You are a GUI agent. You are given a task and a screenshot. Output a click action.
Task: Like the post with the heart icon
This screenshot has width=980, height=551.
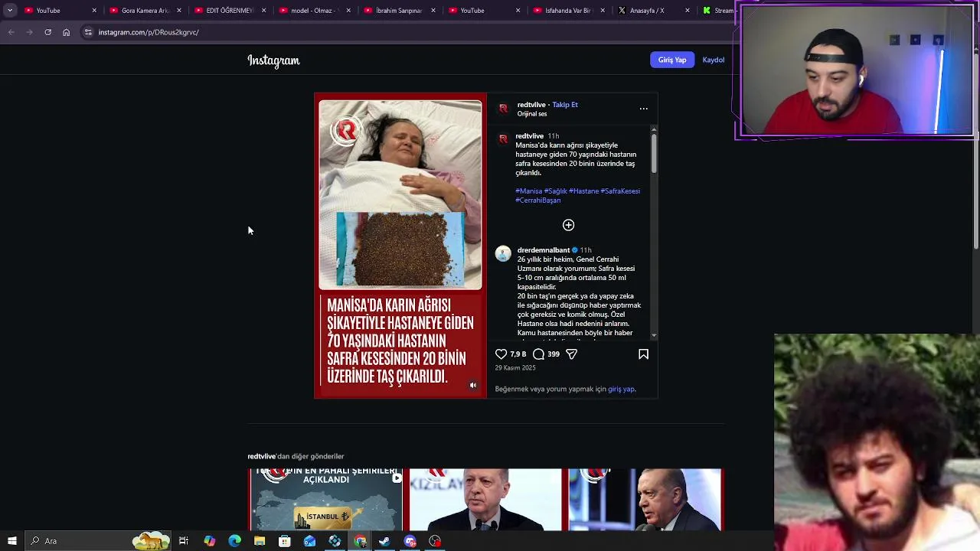501,354
